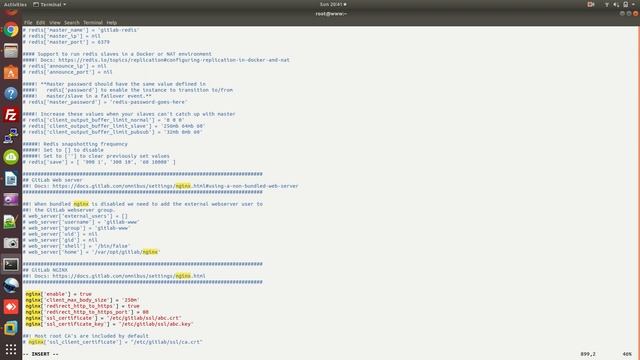
Task: Click the screen recording indicator in top bar
Action: pos(591,4)
